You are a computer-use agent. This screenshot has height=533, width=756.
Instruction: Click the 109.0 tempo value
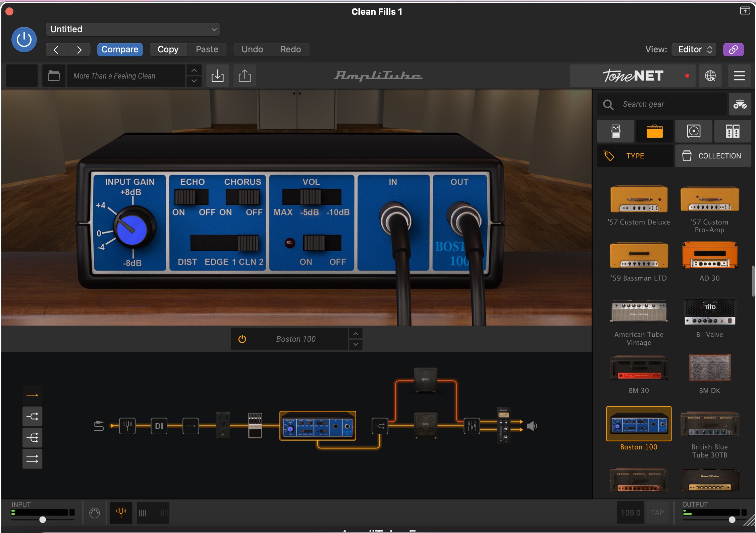click(x=631, y=513)
